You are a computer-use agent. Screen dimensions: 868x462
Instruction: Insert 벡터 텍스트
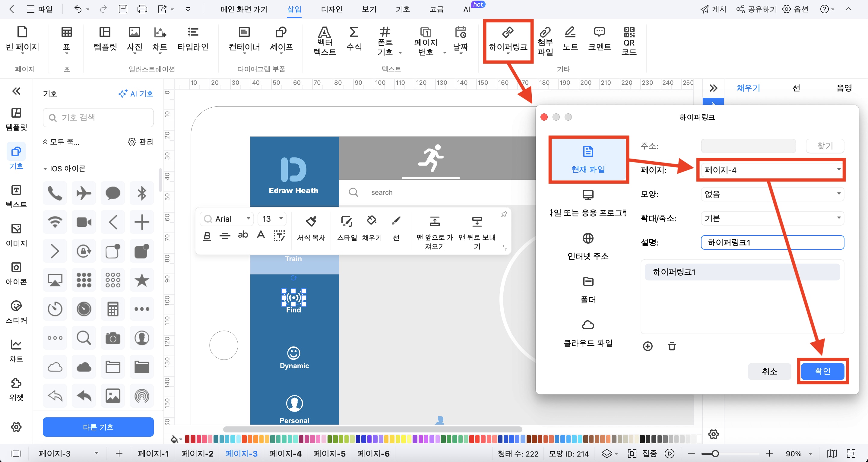pyautogui.click(x=324, y=40)
